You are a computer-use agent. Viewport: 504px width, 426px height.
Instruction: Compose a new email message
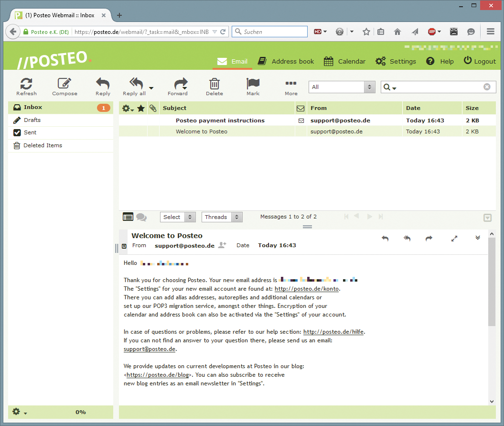tap(64, 86)
